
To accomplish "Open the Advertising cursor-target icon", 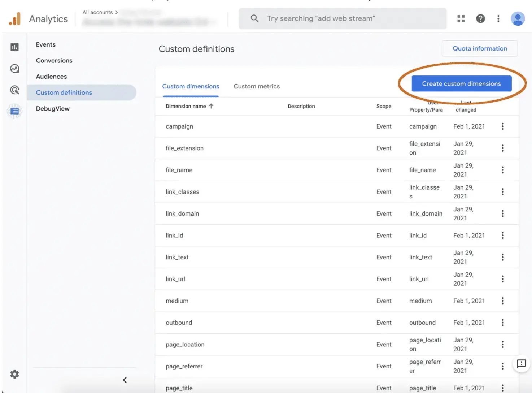I will 14,90.
